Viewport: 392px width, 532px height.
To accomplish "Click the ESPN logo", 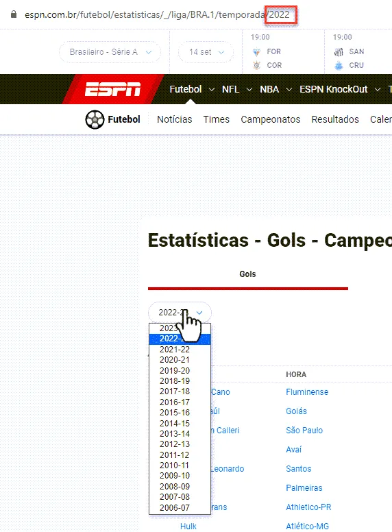I will [112, 89].
